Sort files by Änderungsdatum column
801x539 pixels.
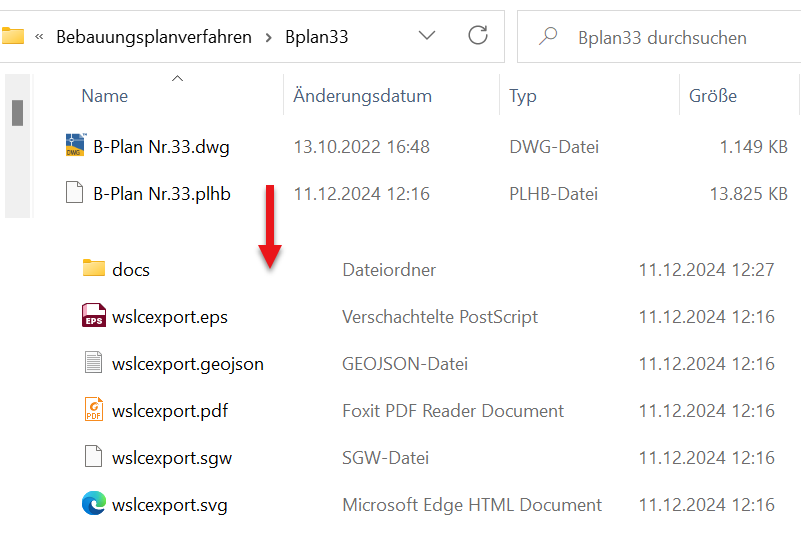(362, 97)
